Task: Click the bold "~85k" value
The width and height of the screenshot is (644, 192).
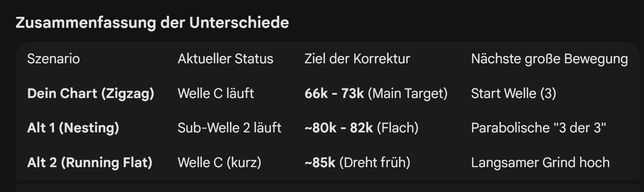Action: pos(320,163)
